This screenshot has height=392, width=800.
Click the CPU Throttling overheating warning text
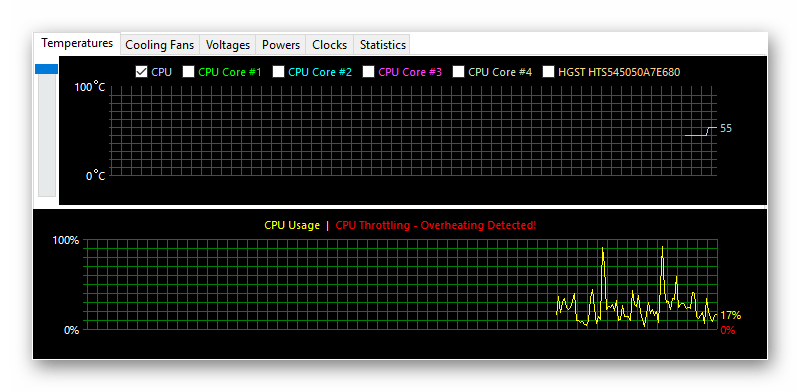click(x=436, y=225)
